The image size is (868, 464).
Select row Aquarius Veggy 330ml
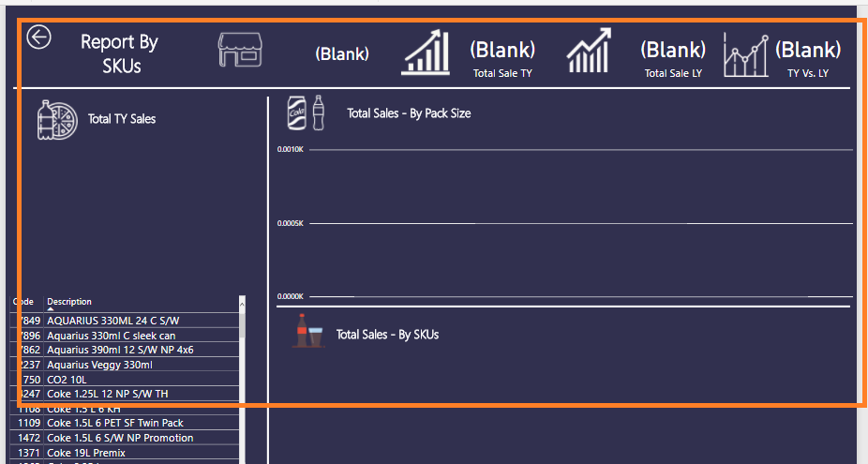pos(125,365)
